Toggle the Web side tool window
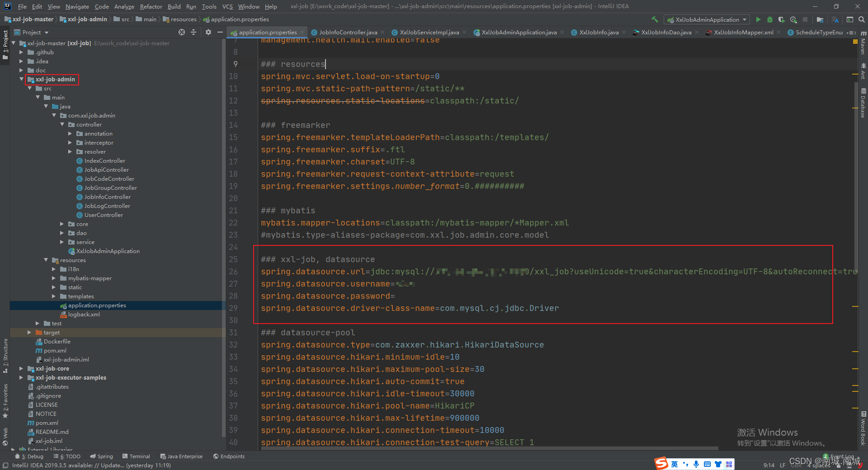This screenshot has width=868, height=470. point(5,436)
